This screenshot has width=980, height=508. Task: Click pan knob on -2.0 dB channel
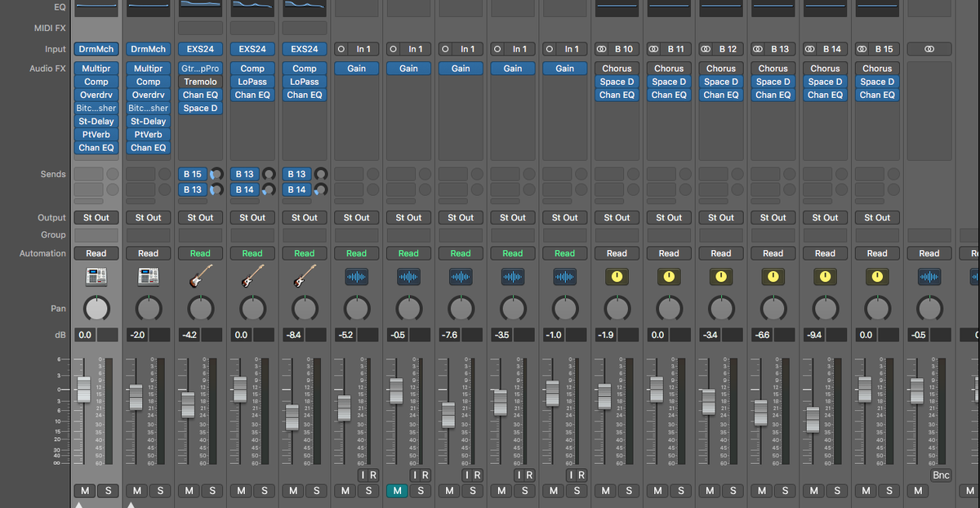coord(148,309)
